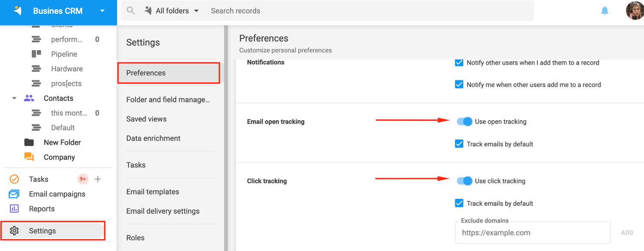The height and width of the screenshot is (251, 644).
Task: Open Reports chart icon
Action: 14,209
